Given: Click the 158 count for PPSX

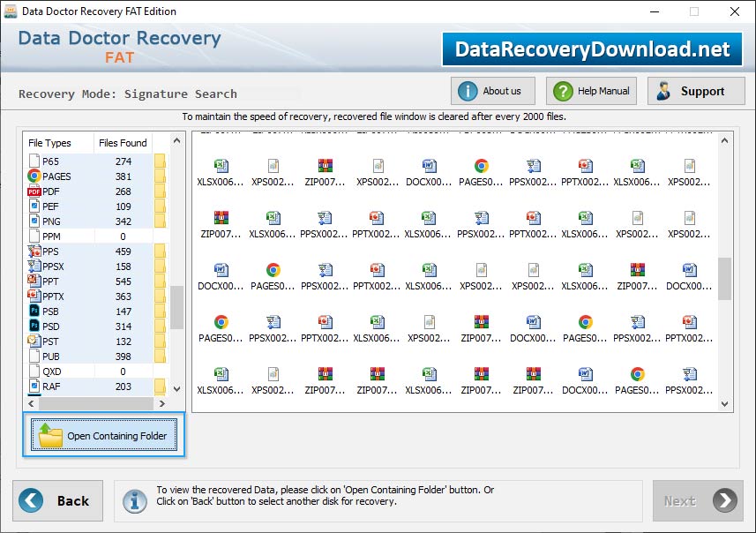Looking at the screenshot, I should pyautogui.click(x=123, y=266).
